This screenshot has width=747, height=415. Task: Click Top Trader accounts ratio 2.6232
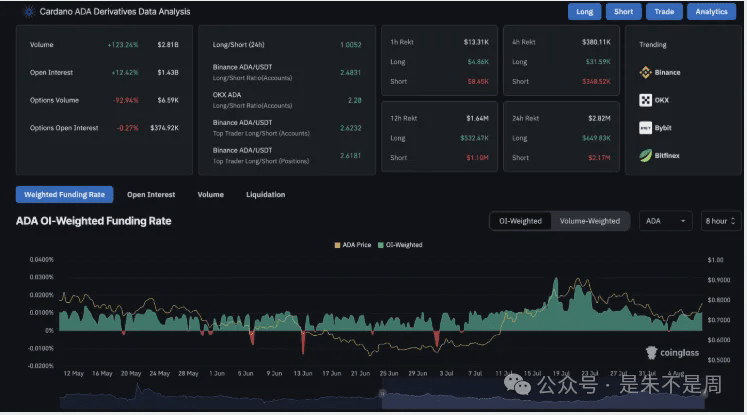tap(351, 128)
